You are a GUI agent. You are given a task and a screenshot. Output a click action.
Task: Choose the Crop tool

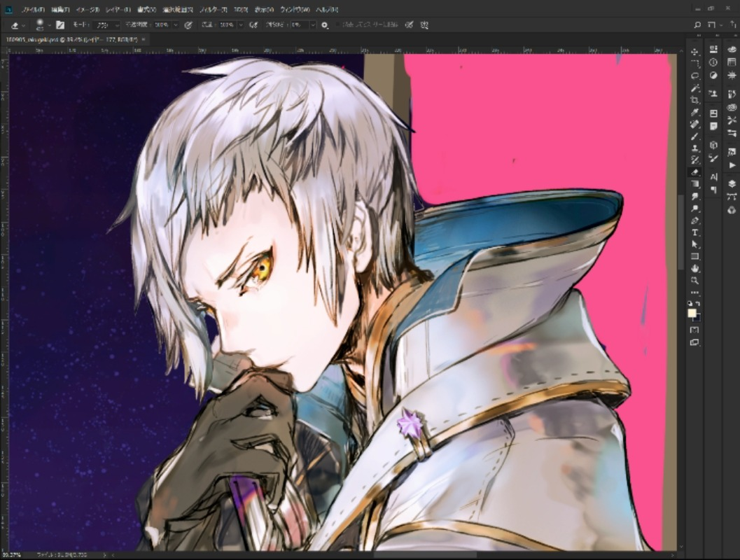pos(694,100)
